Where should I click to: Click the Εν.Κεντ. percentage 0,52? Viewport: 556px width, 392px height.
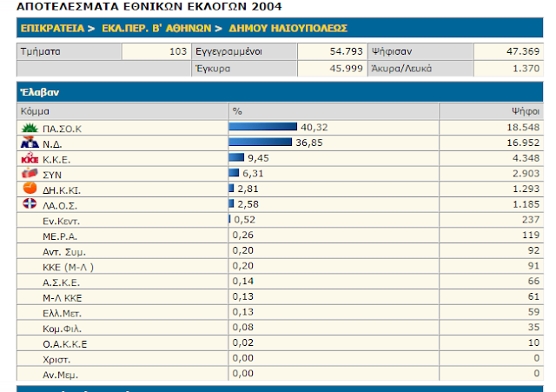245,220
